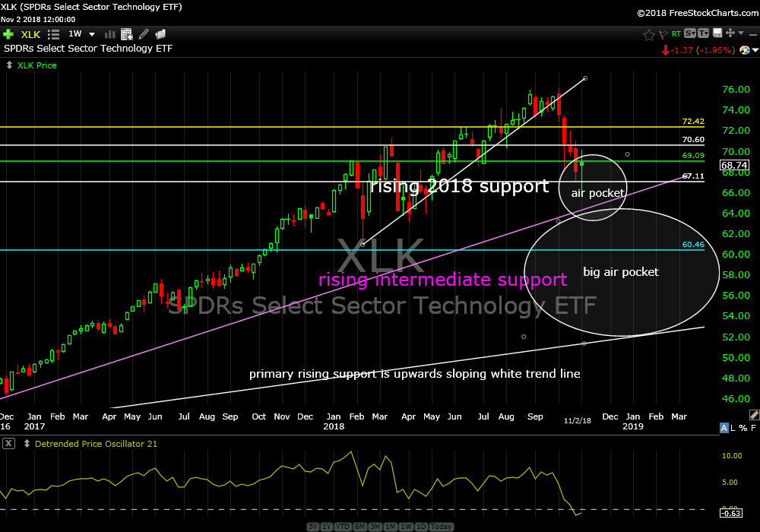760x532 pixels.
Task: Save the chart with the floppy disk icon
Action: click(x=717, y=34)
